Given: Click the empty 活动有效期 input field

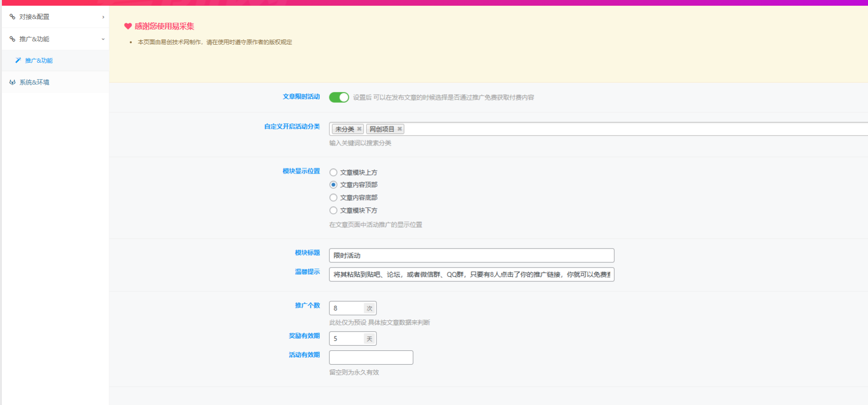Looking at the screenshot, I should coord(371,357).
